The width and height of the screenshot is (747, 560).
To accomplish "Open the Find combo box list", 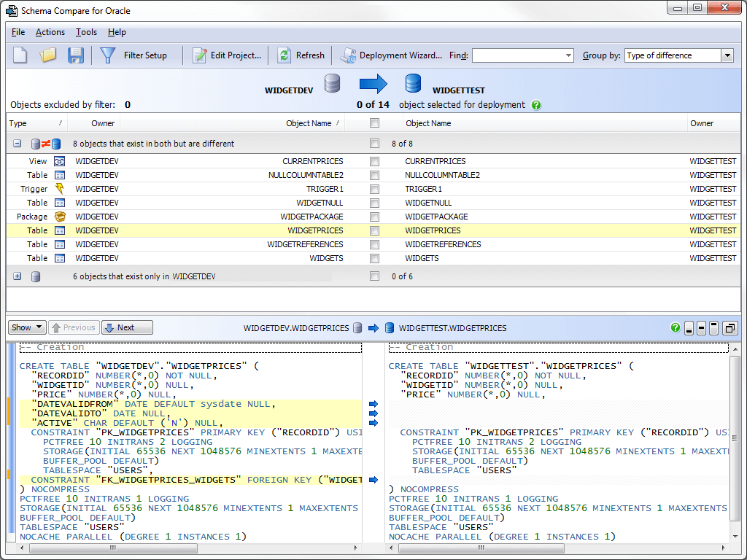I will 567,55.
